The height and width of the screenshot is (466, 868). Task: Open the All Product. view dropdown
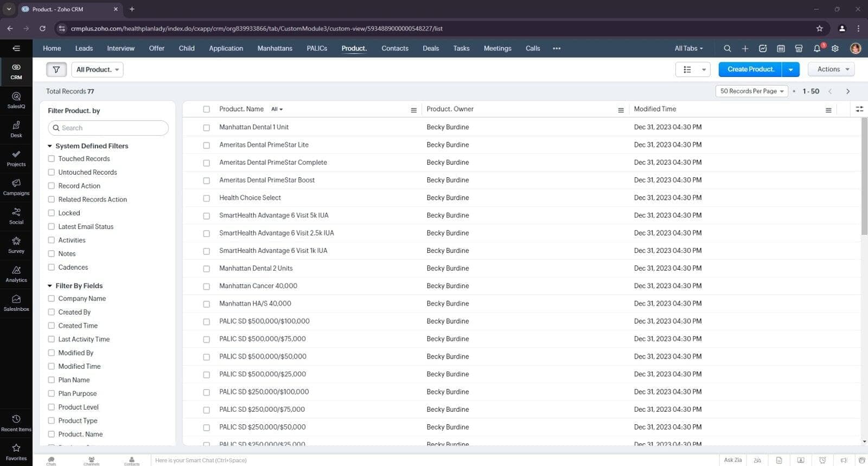(x=98, y=69)
